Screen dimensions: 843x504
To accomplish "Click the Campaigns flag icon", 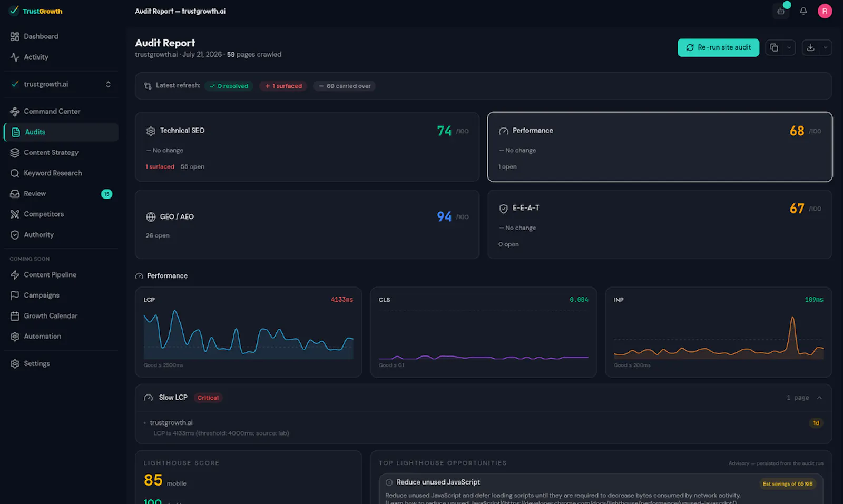I will tap(15, 295).
